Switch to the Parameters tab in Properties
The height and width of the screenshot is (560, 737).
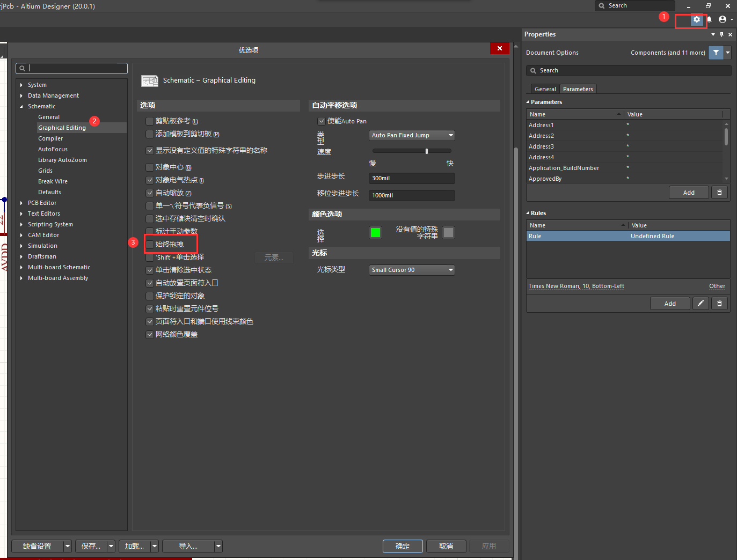[578, 89]
